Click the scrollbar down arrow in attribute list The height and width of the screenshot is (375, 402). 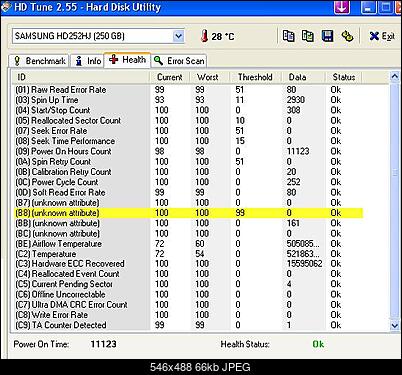point(395,325)
